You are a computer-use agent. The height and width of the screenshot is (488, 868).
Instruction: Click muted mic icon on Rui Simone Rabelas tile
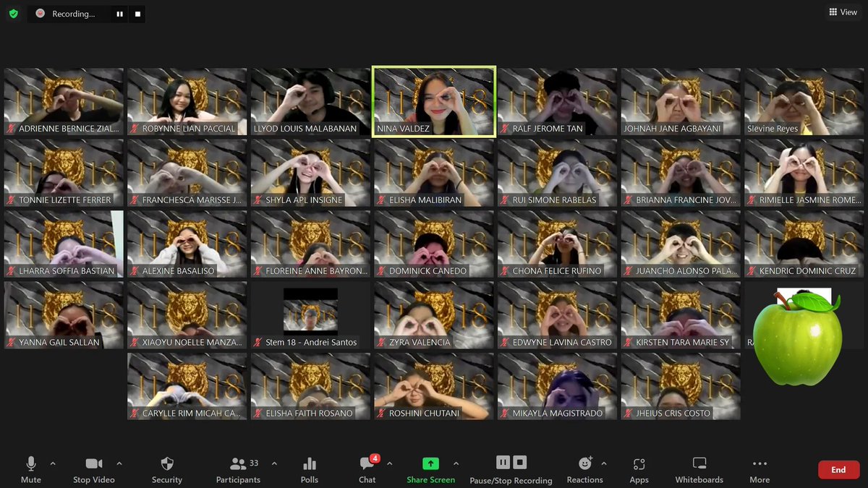click(505, 200)
